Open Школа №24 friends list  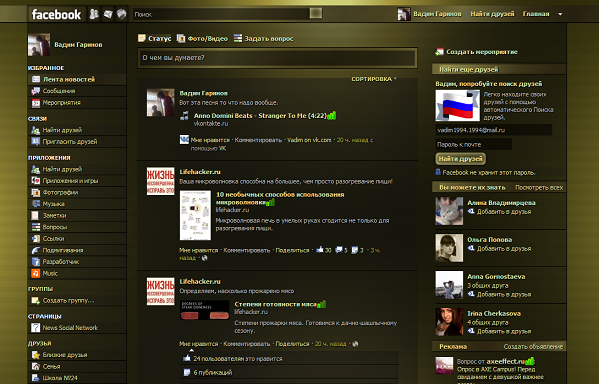click(77, 378)
